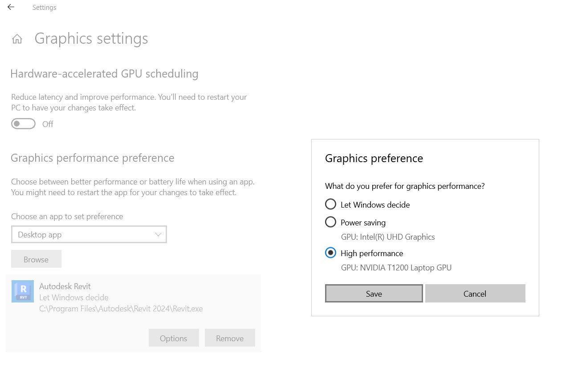Click the chevron on app type dropdown

pos(158,235)
